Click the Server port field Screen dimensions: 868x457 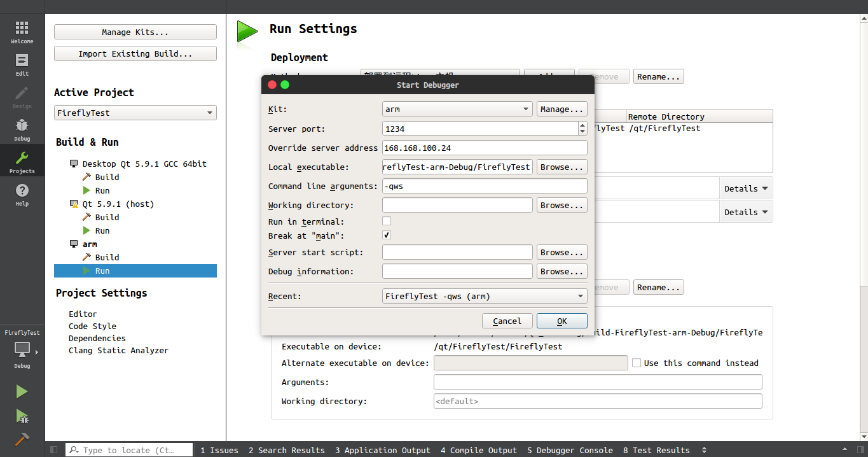tap(480, 129)
